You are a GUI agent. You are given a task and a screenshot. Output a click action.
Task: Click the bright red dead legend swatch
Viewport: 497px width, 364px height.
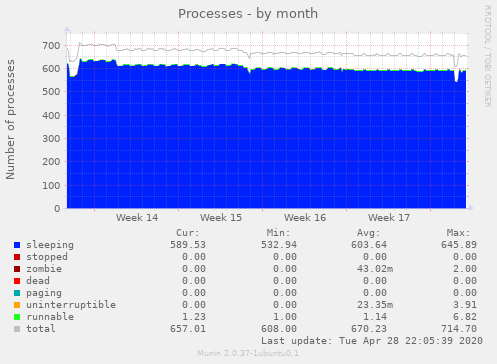pos(17,281)
